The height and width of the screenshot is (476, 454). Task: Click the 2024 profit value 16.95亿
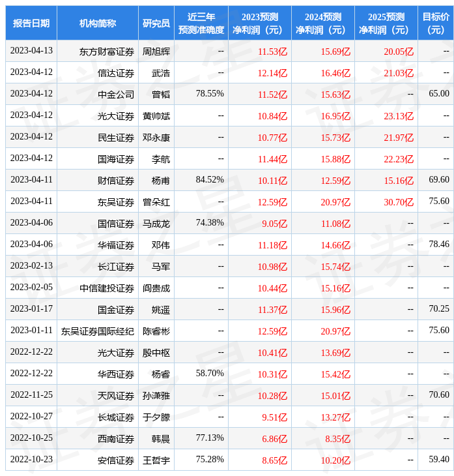(335, 116)
